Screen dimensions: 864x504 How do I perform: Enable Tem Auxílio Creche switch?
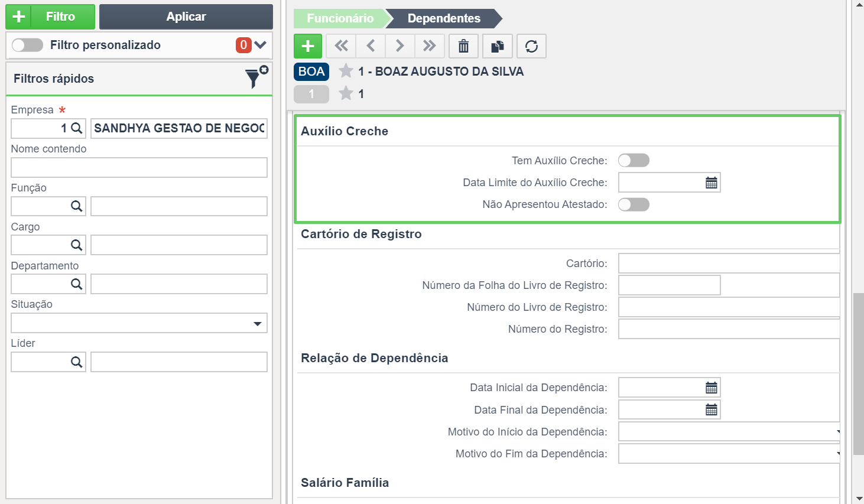(x=634, y=160)
